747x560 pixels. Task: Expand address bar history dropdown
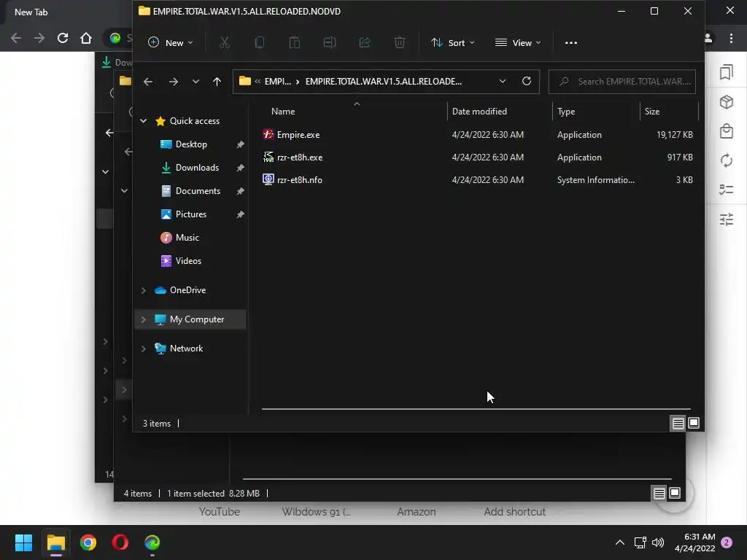click(503, 82)
